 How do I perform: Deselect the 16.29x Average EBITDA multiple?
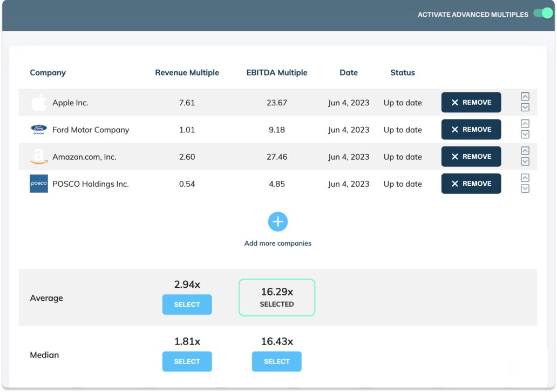pyautogui.click(x=276, y=297)
